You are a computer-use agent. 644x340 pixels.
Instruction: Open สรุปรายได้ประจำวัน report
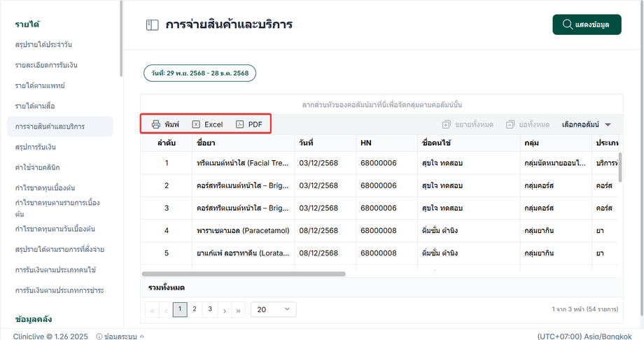(43, 44)
